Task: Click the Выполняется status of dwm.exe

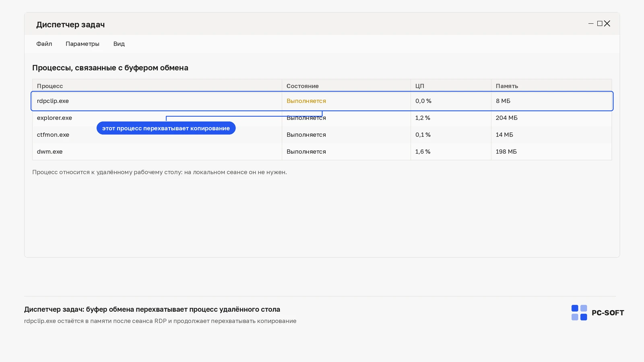Action: coord(306,152)
